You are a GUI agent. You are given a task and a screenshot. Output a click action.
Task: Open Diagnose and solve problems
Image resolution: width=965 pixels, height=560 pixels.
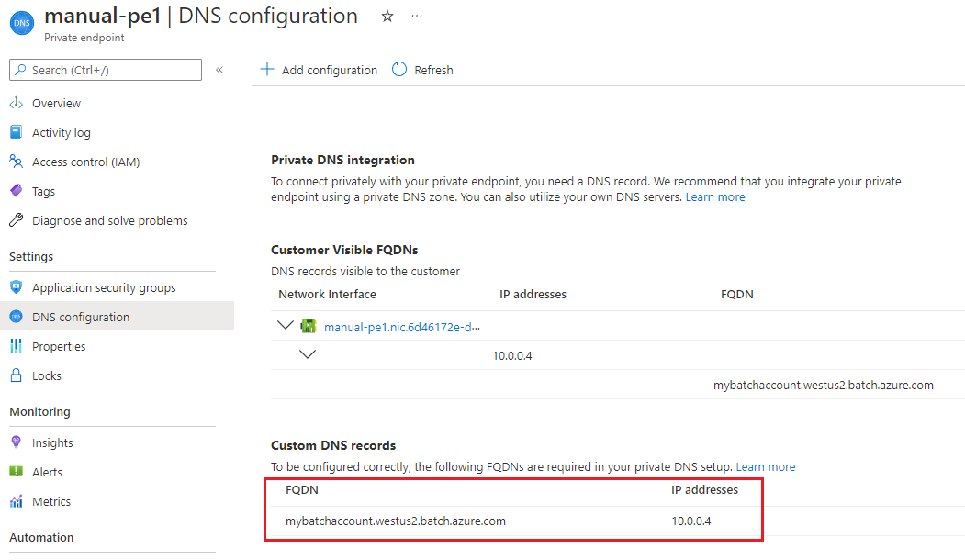click(16, 220)
